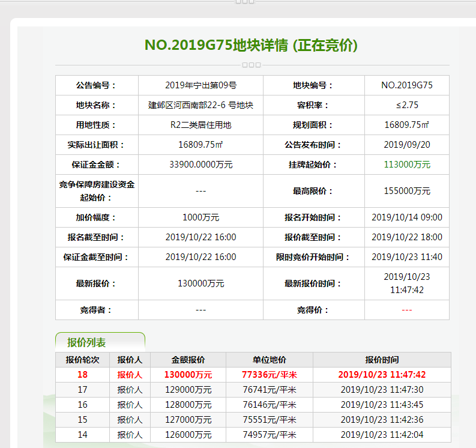Click bid time 2019/10/23 11:43:45

[x=382, y=405]
